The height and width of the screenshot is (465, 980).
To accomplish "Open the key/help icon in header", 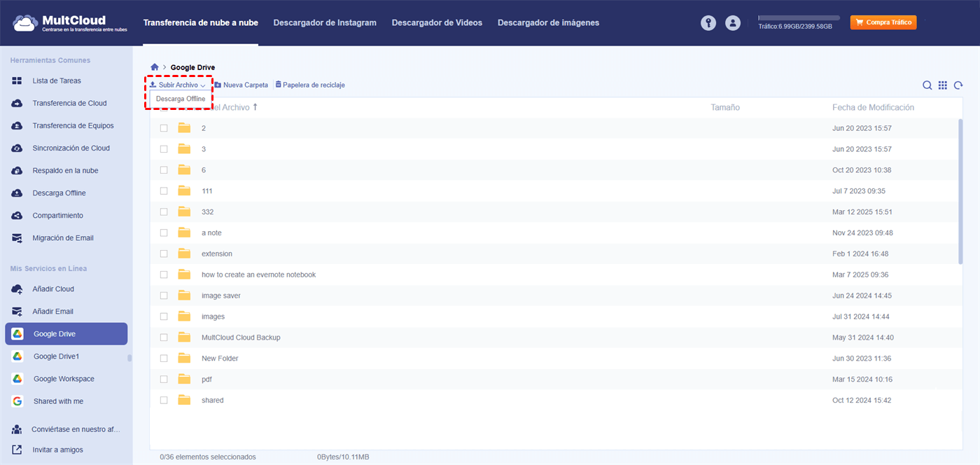I will [708, 23].
